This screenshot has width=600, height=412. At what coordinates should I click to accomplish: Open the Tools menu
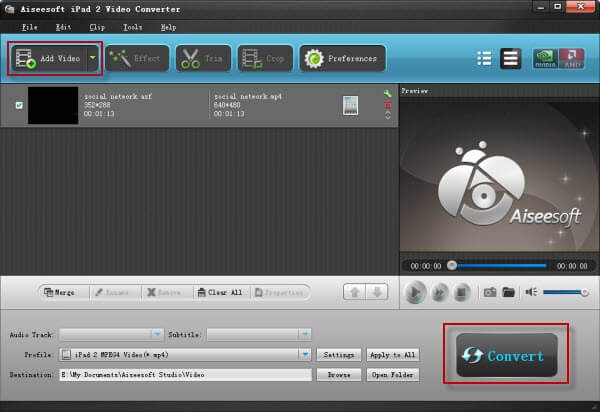132,27
